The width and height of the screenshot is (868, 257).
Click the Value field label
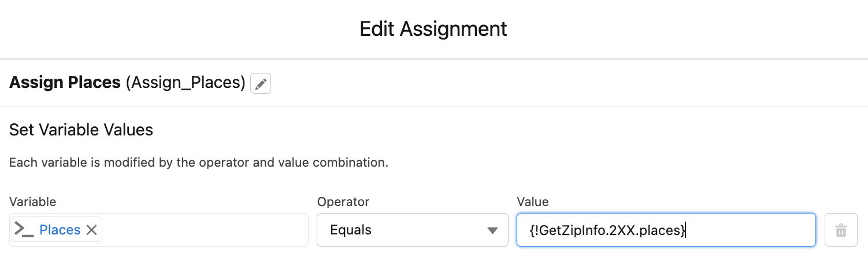click(532, 202)
